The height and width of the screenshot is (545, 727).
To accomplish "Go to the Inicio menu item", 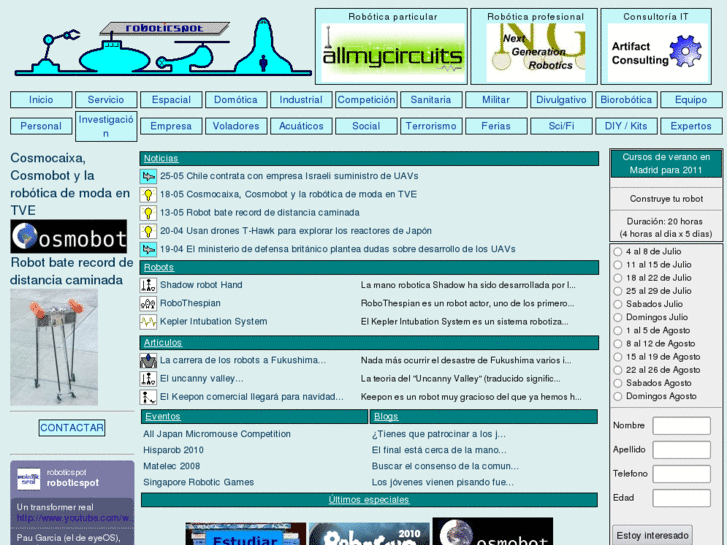I will point(41,100).
